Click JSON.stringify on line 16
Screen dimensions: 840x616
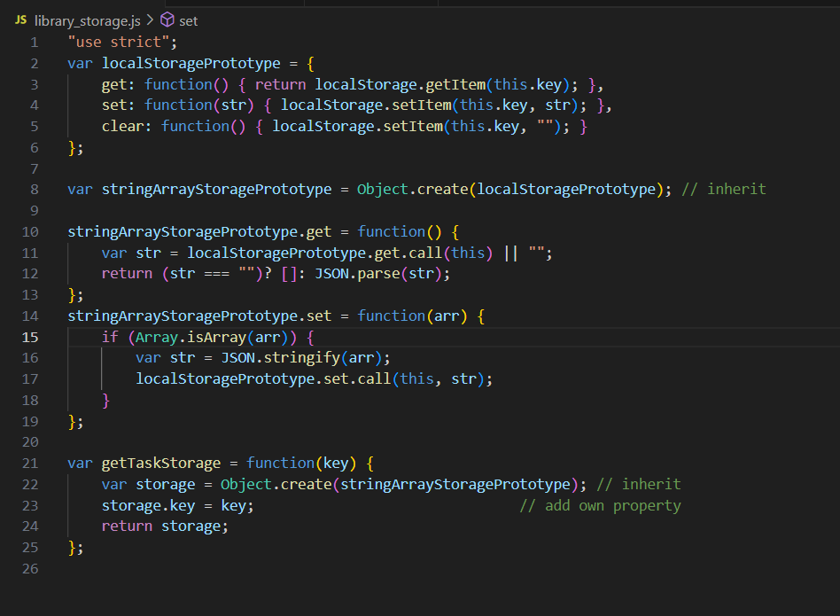(x=281, y=358)
